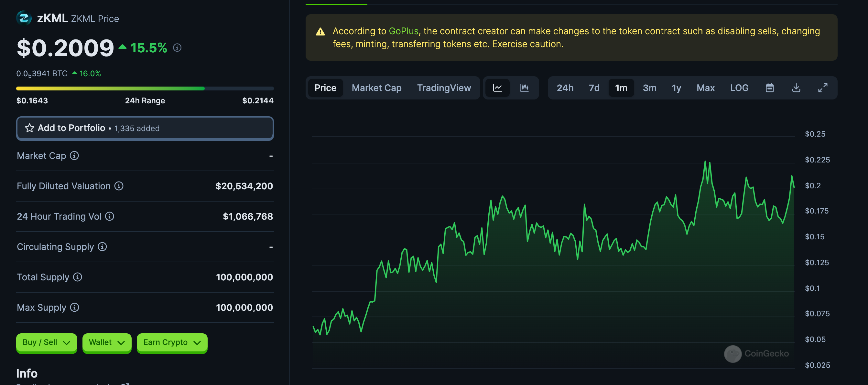Image resolution: width=868 pixels, height=385 pixels.
Task: Open the GoPlus link in the warning
Action: (x=404, y=31)
